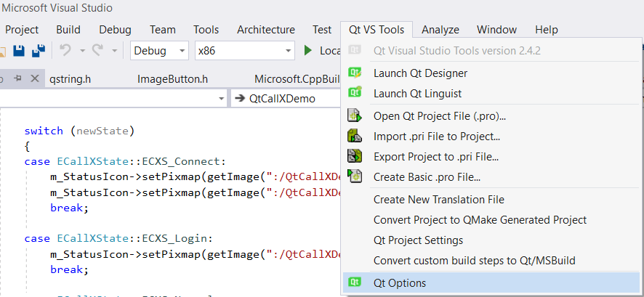
Task: Open the Debug configuration dropdown
Action: (x=159, y=51)
